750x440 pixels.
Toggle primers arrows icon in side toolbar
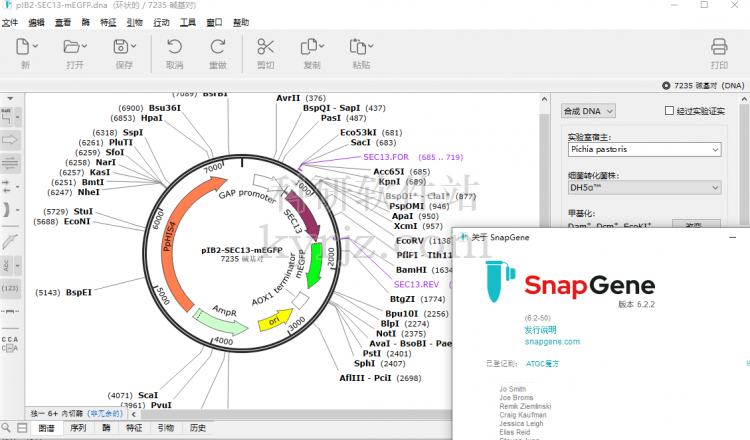click(x=7, y=187)
